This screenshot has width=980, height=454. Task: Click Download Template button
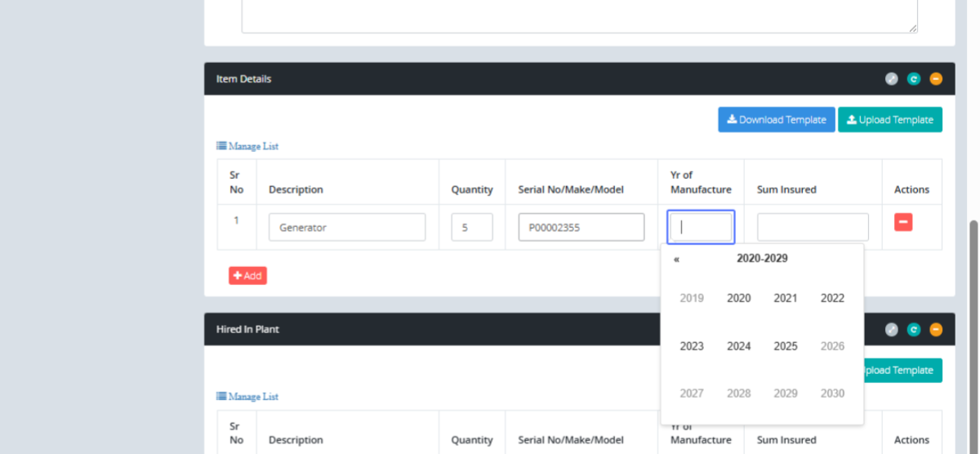776,120
